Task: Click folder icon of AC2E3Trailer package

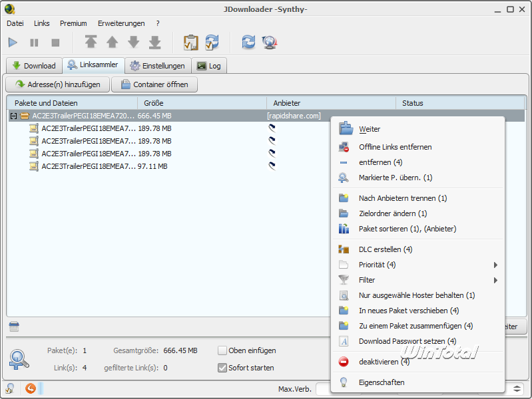Action: click(x=25, y=116)
